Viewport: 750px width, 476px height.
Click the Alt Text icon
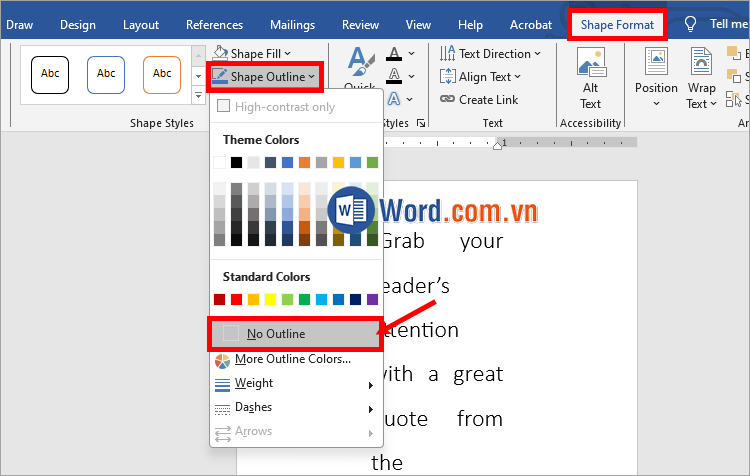[590, 64]
